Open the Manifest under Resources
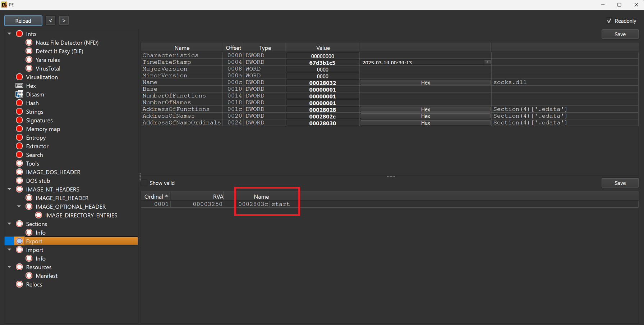Screen dimensions: 644x325 coord(47,276)
